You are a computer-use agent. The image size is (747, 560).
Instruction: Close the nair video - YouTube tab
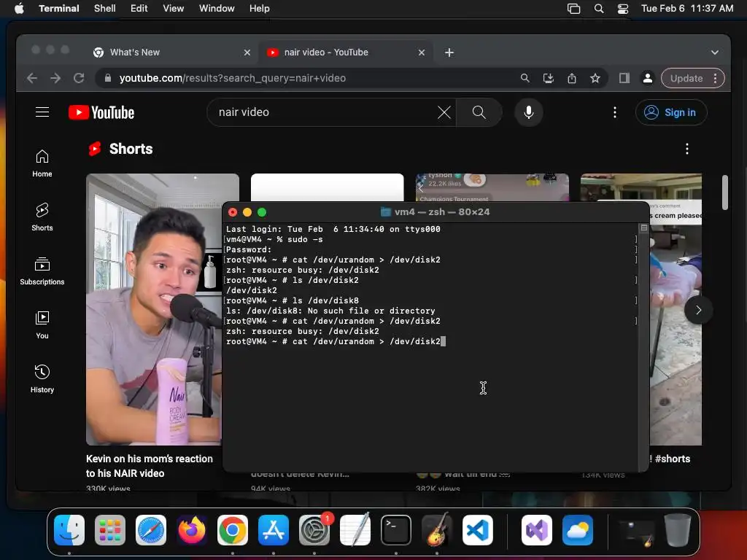click(421, 52)
